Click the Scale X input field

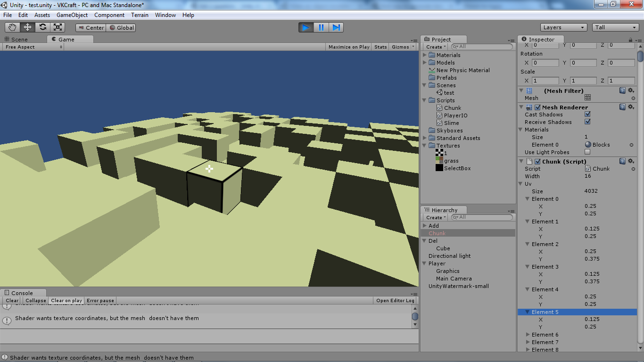pos(545,81)
